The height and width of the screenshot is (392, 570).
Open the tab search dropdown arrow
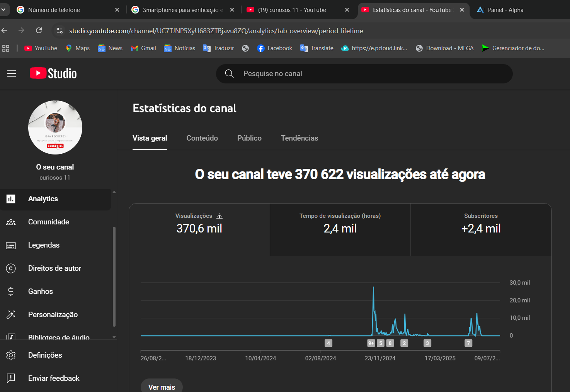pos(3,10)
